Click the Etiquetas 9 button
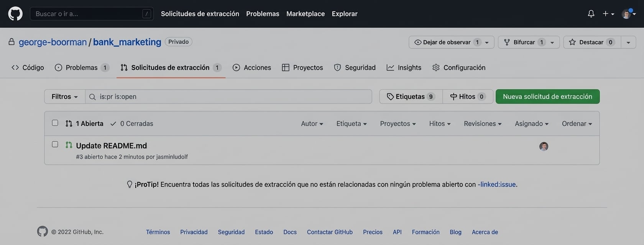 [x=411, y=96]
